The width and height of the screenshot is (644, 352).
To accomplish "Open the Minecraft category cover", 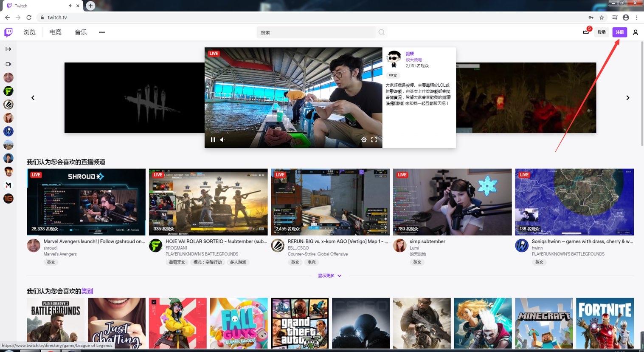I will (544, 323).
